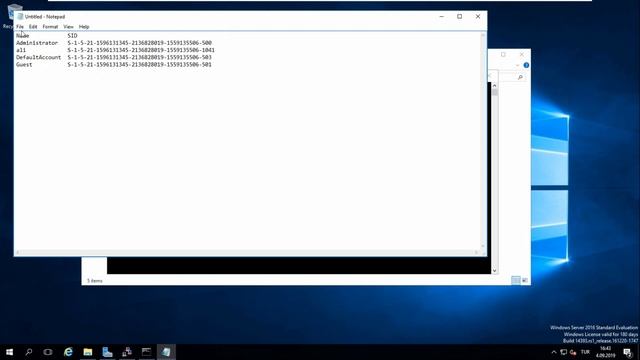Click the scroll down arrow in back window
This screenshot has height=360, width=640.
(x=494, y=270)
